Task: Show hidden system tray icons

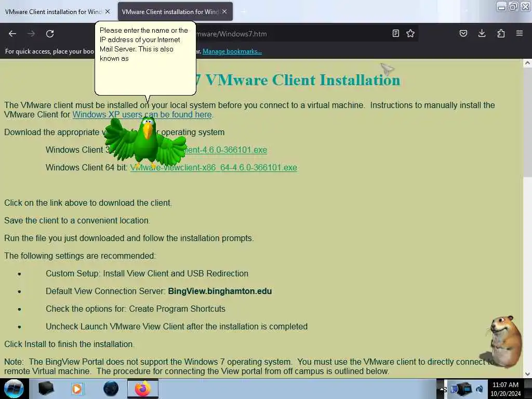Action: point(442,389)
